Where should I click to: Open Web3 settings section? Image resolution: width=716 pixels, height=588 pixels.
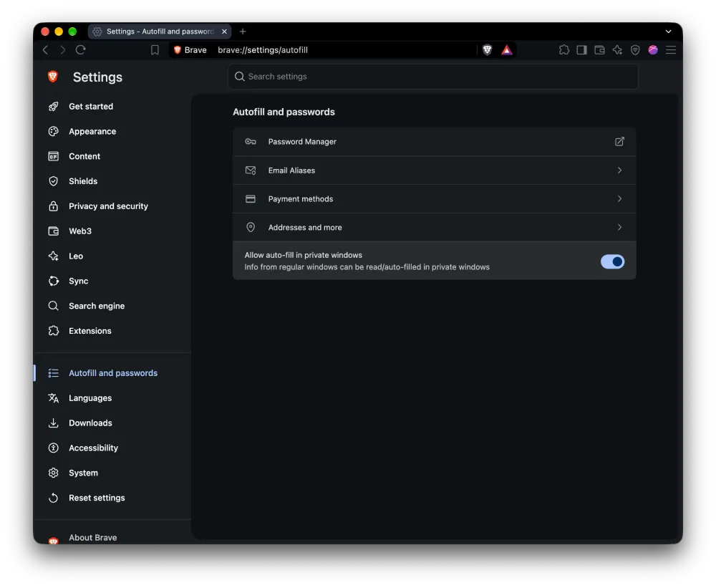[x=80, y=231]
